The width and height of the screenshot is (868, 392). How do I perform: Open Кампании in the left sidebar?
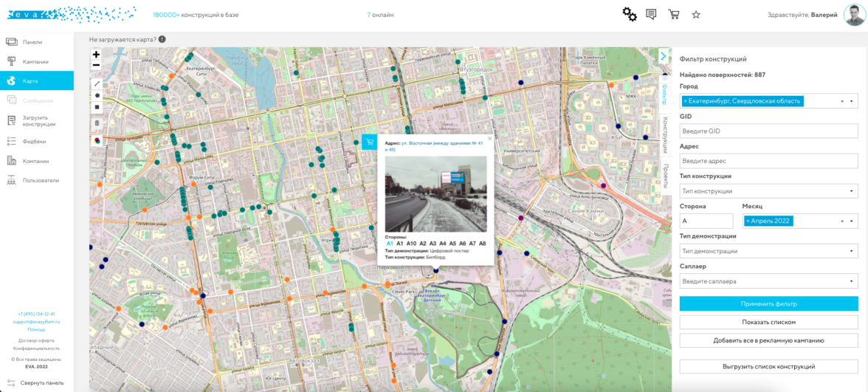coord(35,61)
